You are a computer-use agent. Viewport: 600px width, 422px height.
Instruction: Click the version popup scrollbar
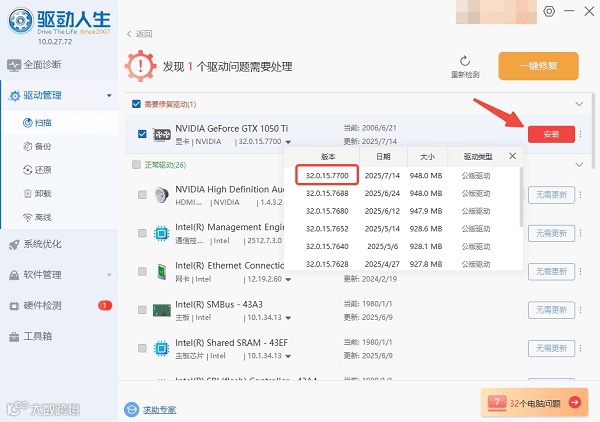pos(521,197)
